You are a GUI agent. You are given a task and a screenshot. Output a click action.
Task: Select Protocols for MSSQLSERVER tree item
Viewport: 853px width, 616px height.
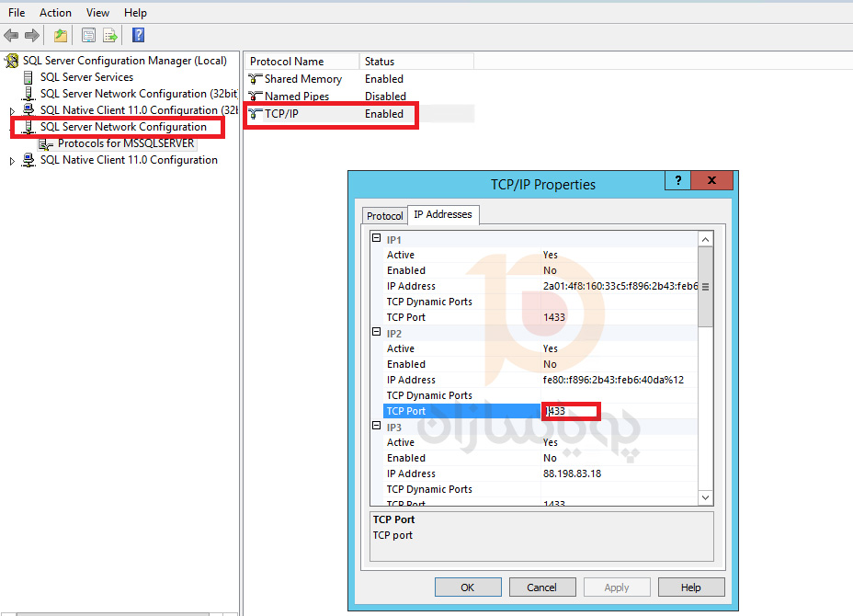125,143
